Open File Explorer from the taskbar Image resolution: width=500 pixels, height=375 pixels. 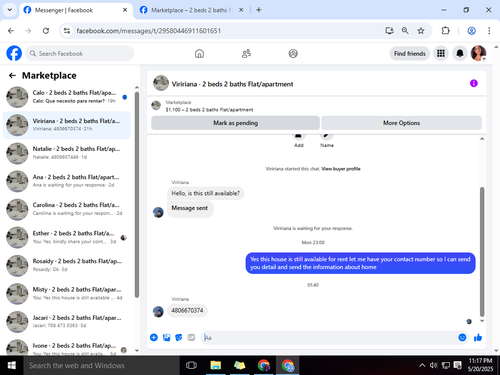tap(216, 366)
